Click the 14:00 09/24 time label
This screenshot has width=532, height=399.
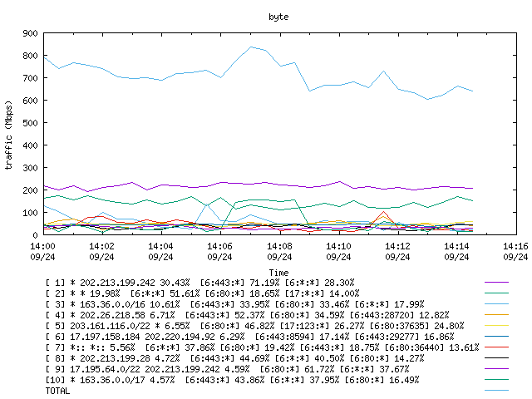pos(42,251)
